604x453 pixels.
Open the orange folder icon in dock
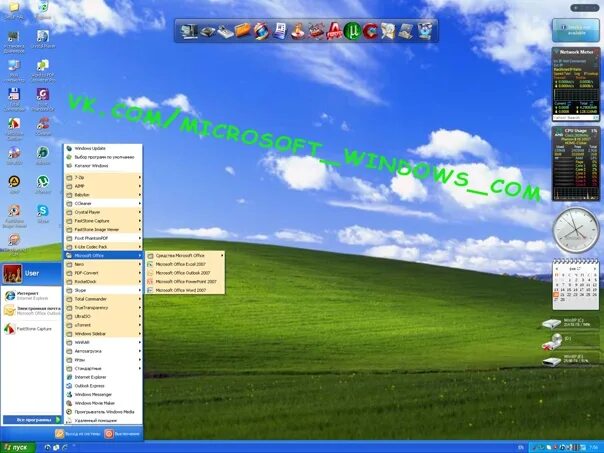coord(243,30)
